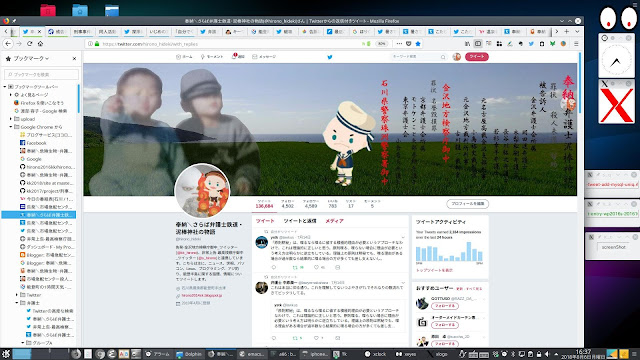
Task: Click the Firefox globe extension icon in the toolbar
Action: [x=563, y=44]
